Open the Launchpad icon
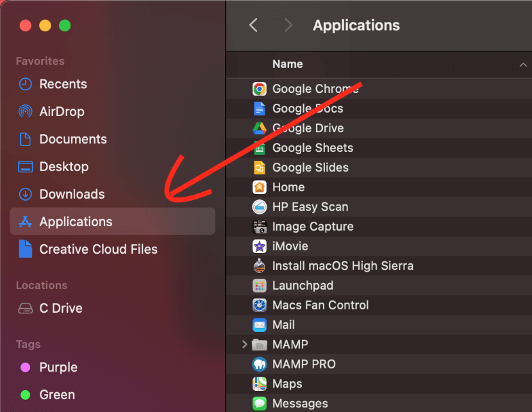 [x=260, y=285]
